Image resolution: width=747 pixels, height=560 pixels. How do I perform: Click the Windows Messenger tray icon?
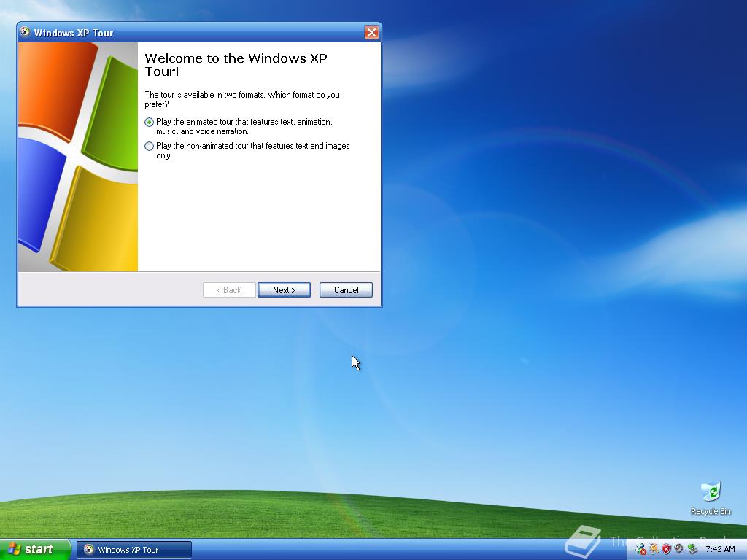click(x=640, y=550)
